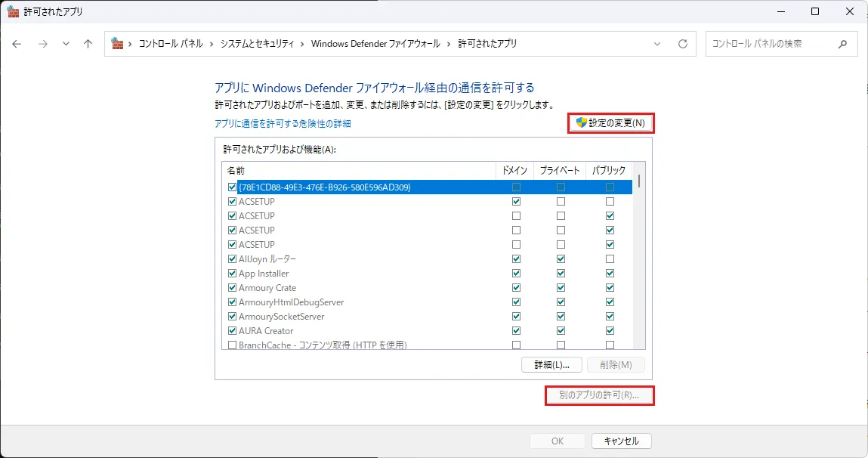Click 許可されたアプリ breadcrumb
This screenshot has height=458, width=868.
click(487, 44)
